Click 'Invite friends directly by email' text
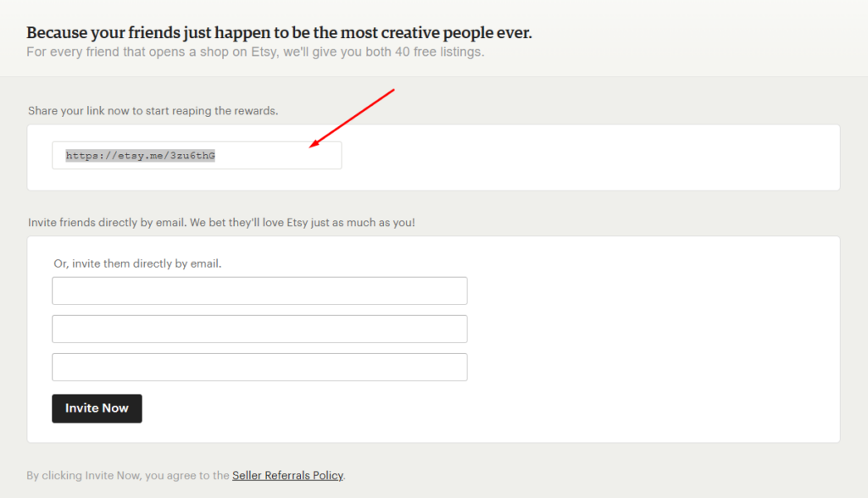The image size is (868, 498). 221,223
